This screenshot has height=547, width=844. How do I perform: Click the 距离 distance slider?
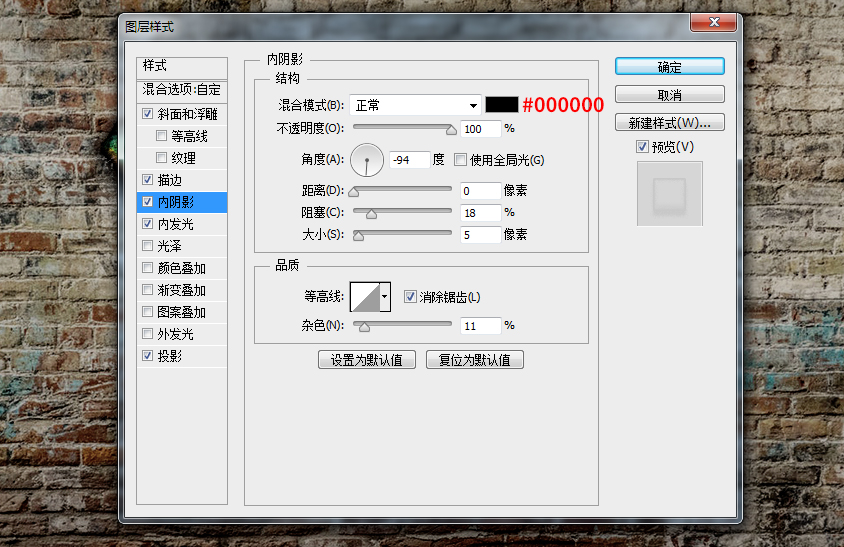[402, 191]
